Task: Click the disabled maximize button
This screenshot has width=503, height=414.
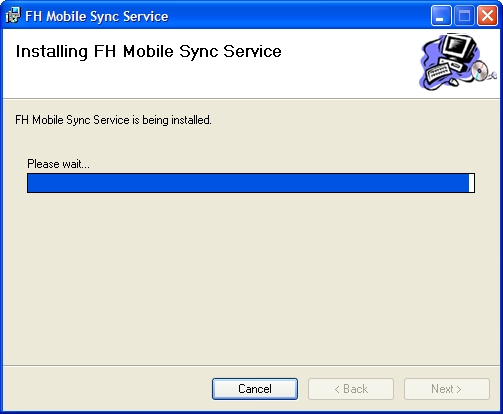Action: coord(464,15)
